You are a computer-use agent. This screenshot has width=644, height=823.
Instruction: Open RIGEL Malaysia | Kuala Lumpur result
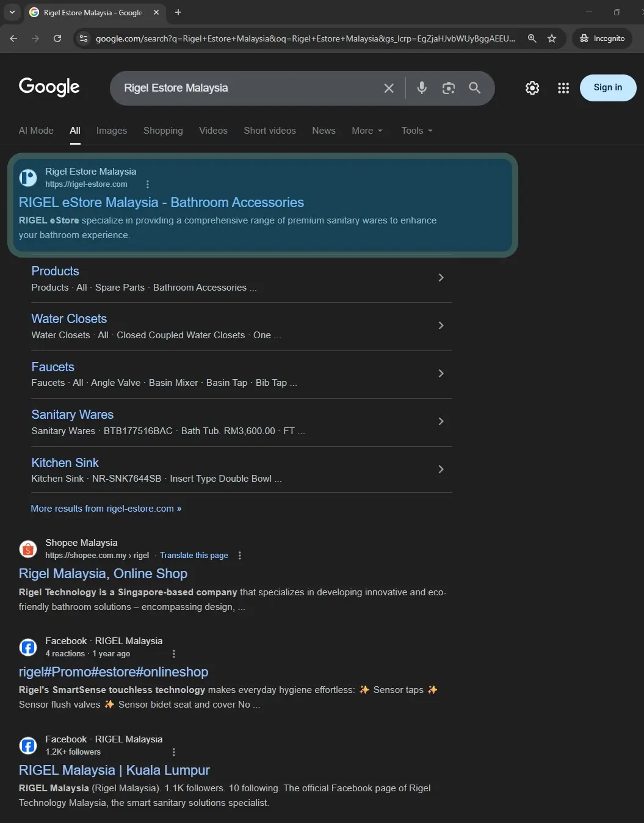click(x=114, y=770)
